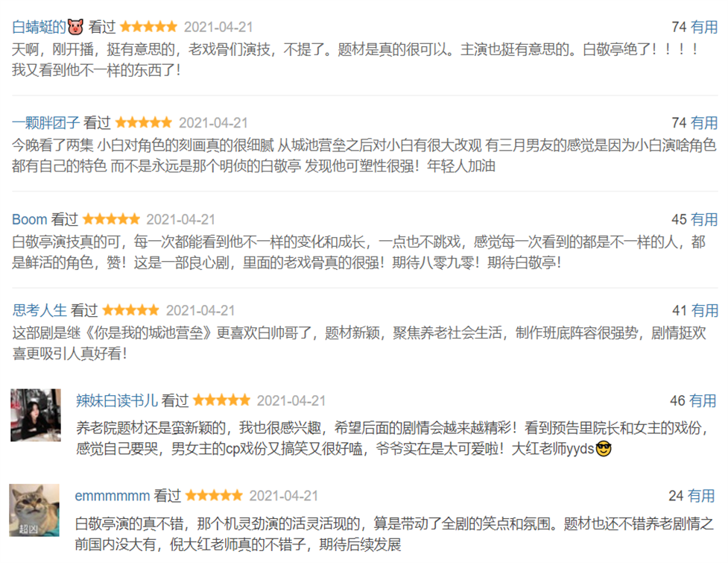The image size is (728, 563).
Task: Open user emmmmmm profile link
Action: point(113,496)
